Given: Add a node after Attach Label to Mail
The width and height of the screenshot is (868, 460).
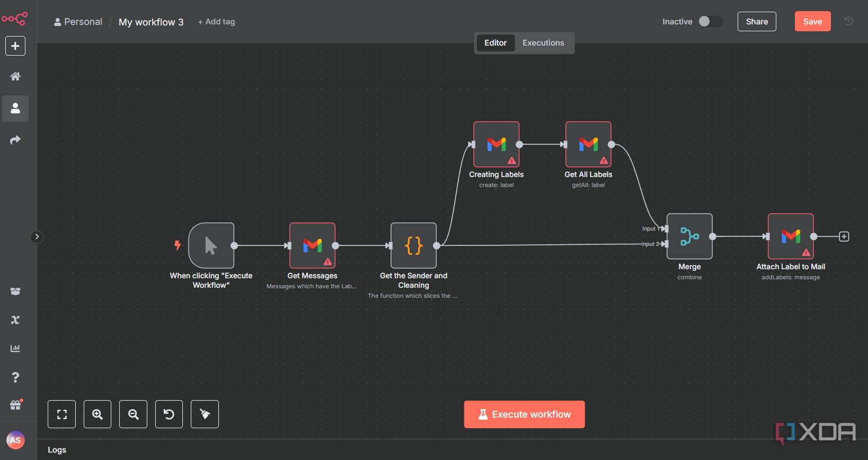Looking at the screenshot, I should click(844, 236).
